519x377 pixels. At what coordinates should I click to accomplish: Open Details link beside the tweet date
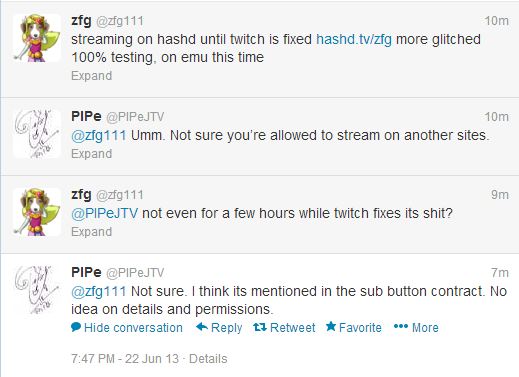point(208,359)
